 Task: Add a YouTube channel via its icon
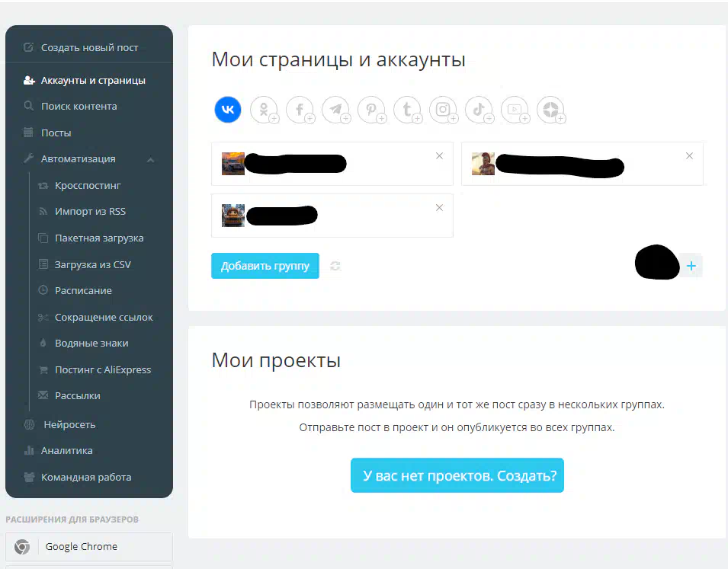pyautogui.click(x=515, y=110)
